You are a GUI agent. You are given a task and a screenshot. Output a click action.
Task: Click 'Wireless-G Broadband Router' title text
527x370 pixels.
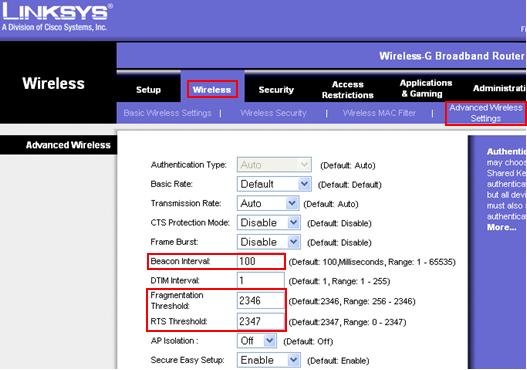[x=452, y=56]
